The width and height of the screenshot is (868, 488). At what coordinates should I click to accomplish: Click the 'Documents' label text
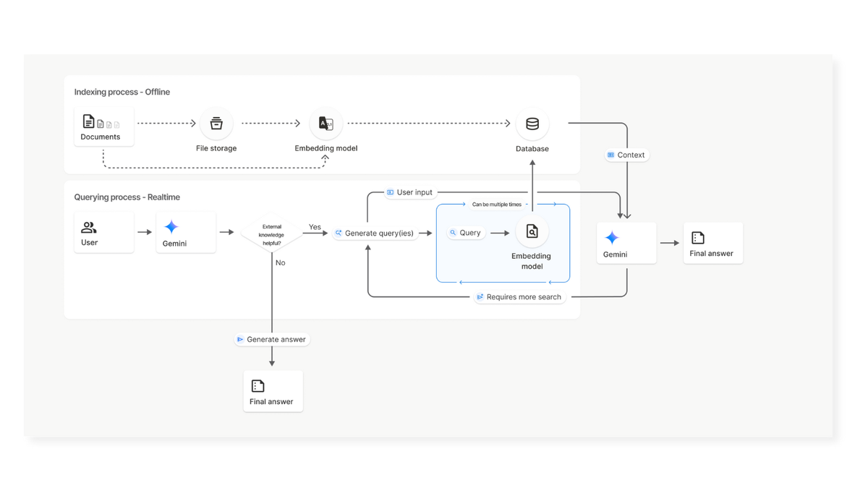coord(101,137)
